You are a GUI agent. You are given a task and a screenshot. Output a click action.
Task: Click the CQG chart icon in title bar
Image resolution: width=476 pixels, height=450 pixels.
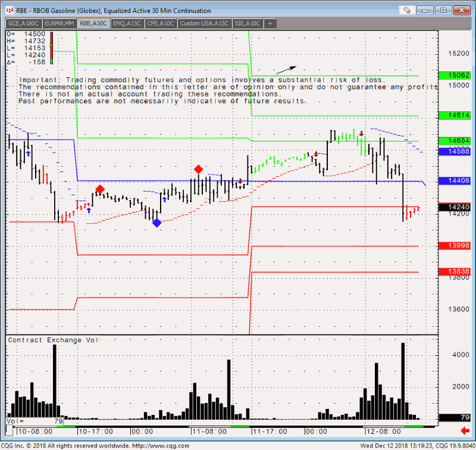click(10, 10)
